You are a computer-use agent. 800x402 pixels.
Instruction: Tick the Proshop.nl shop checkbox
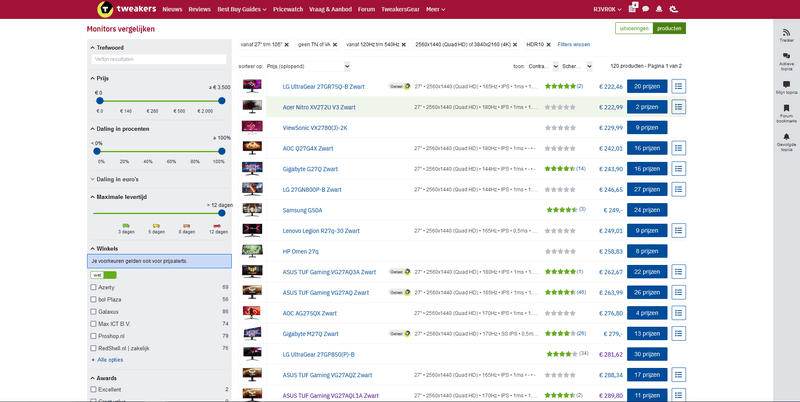(x=93, y=336)
